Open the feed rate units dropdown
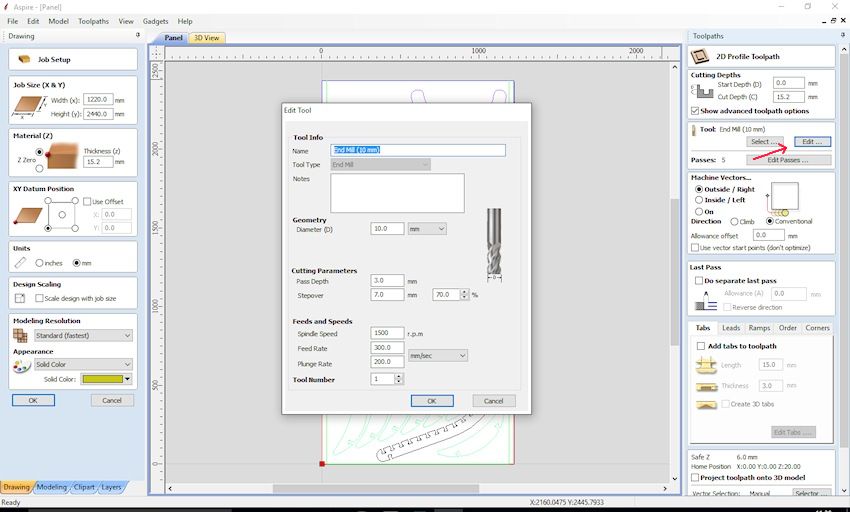Image resolution: width=850 pixels, height=512 pixels. point(437,356)
